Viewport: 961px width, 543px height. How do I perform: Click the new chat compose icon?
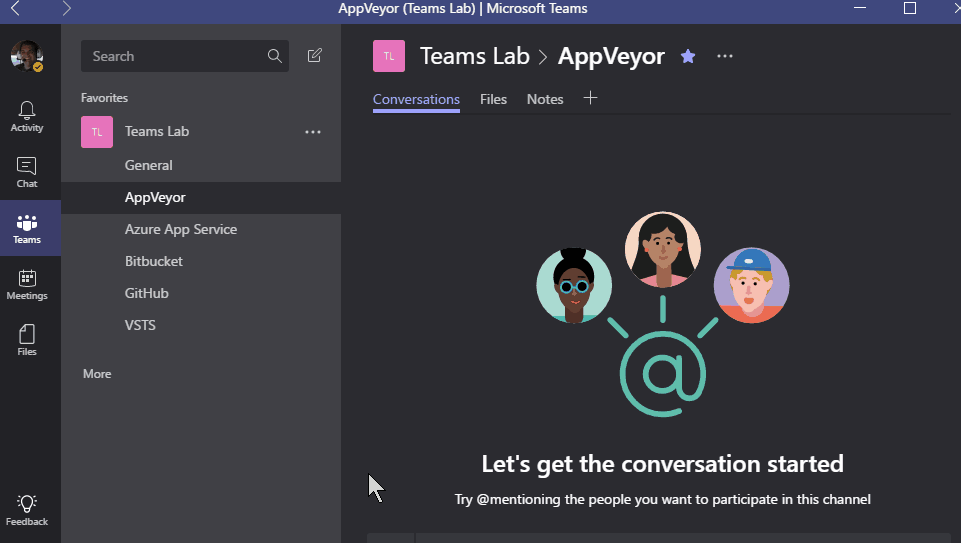coord(315,56)
